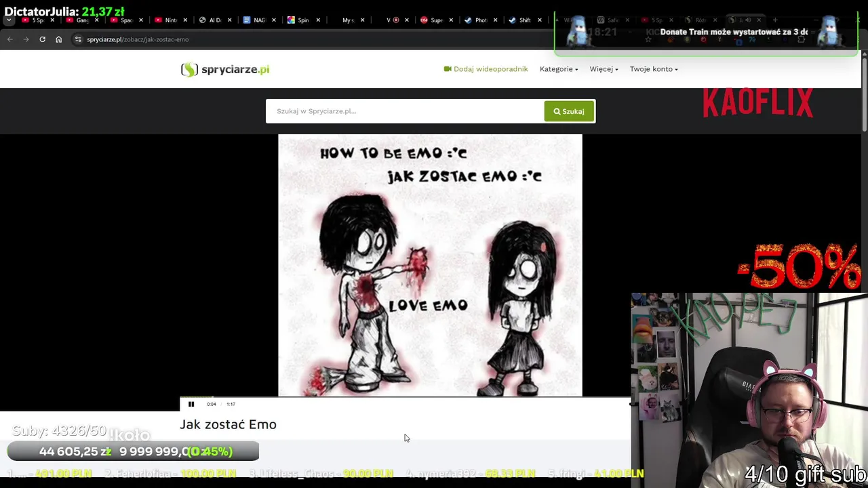Close the 'Spin' tab
Image resolution: width=868 pixels, height=488 pixels.
point(318,20)
